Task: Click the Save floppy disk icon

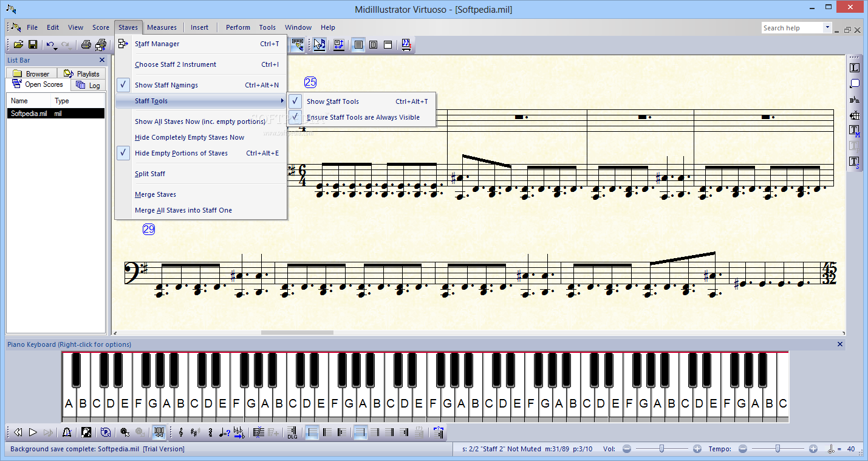Action: tap(33, 44)
